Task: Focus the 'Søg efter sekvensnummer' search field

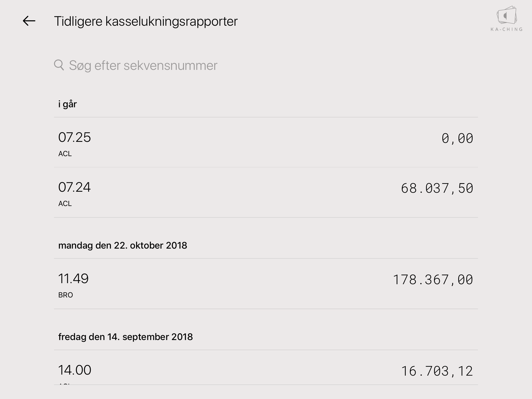Action: click(143, 65)
